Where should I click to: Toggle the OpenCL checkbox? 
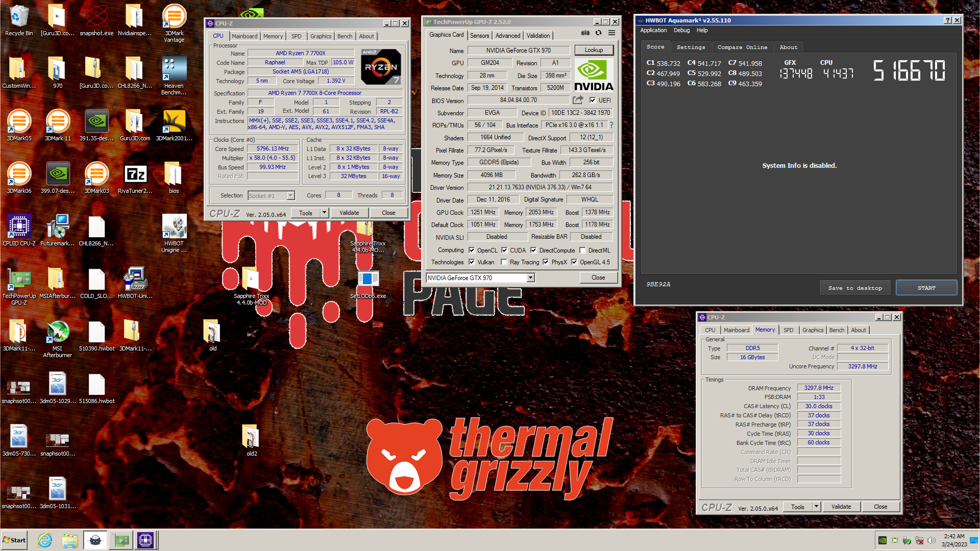click(472, 250)
